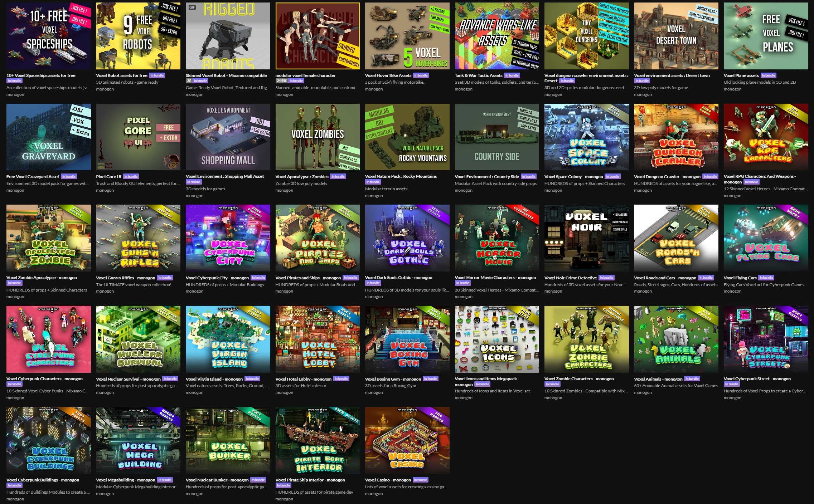Select the Voxel Casino cover image
This screenshot has width=814, height=504.
[x=407, y=440]
